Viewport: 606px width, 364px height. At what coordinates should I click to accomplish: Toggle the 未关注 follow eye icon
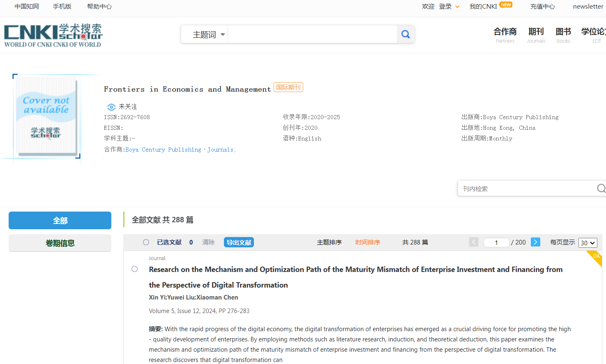pyautogui.click(x=111, y=107)
